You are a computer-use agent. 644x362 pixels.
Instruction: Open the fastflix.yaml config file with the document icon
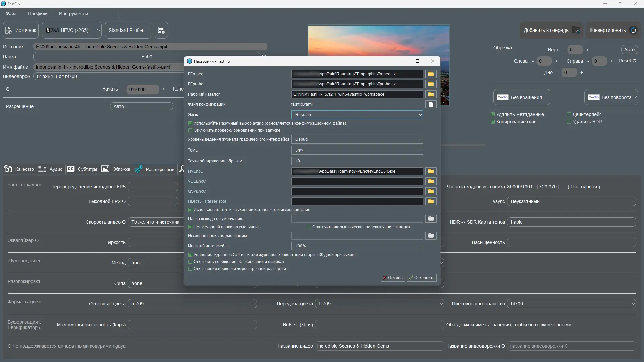click(x=431, y=104)
